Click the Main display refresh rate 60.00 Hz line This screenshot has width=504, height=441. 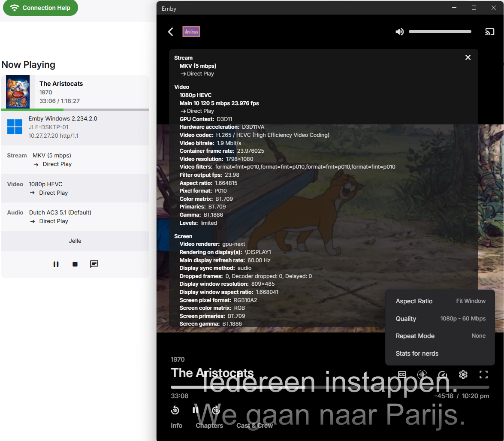tap(225, 260)
